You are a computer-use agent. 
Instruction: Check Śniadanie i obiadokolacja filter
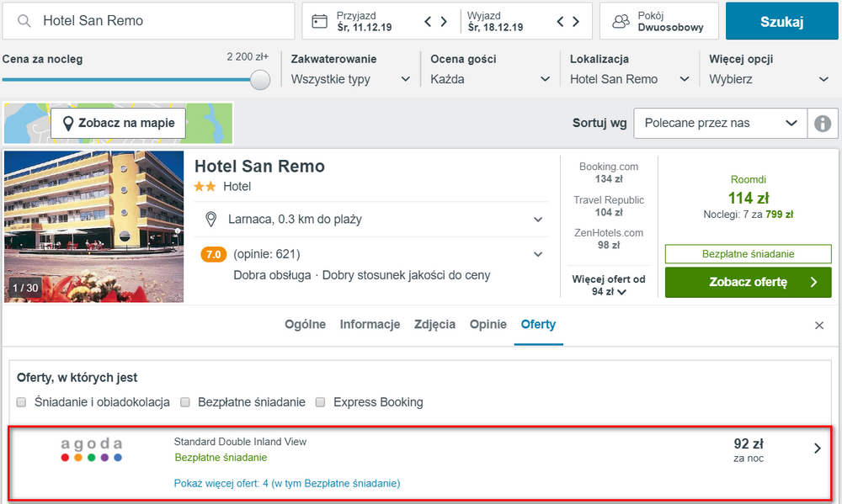22,402
